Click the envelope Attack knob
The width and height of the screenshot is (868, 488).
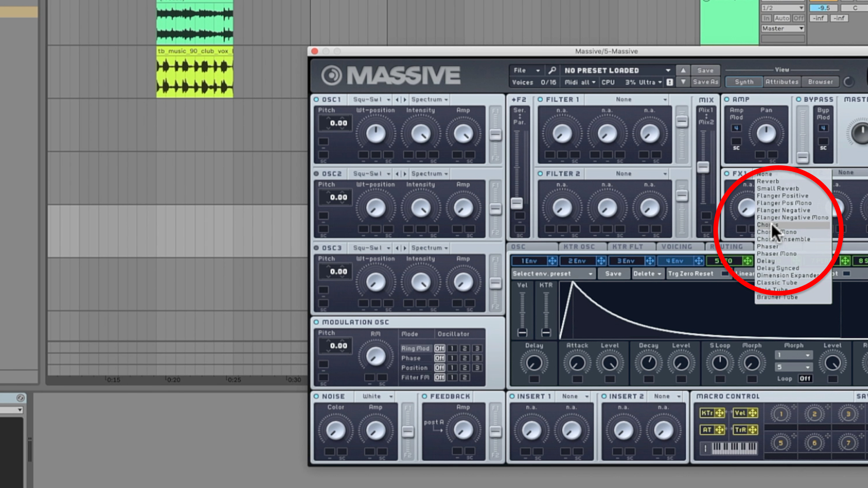pyautogui.click(x=577, y=363)
